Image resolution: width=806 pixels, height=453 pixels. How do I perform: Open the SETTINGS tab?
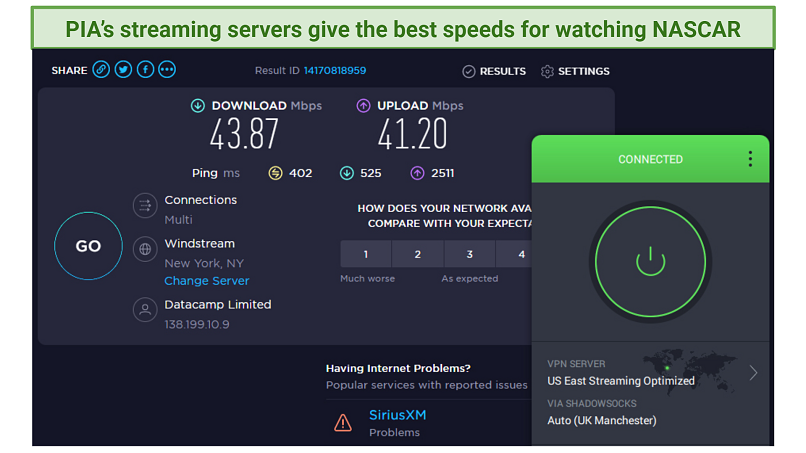click(x=583, y=71)
